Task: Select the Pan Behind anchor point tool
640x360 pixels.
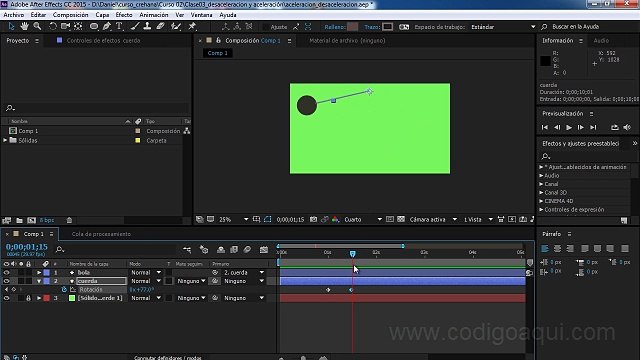Action: coord(78,27)
